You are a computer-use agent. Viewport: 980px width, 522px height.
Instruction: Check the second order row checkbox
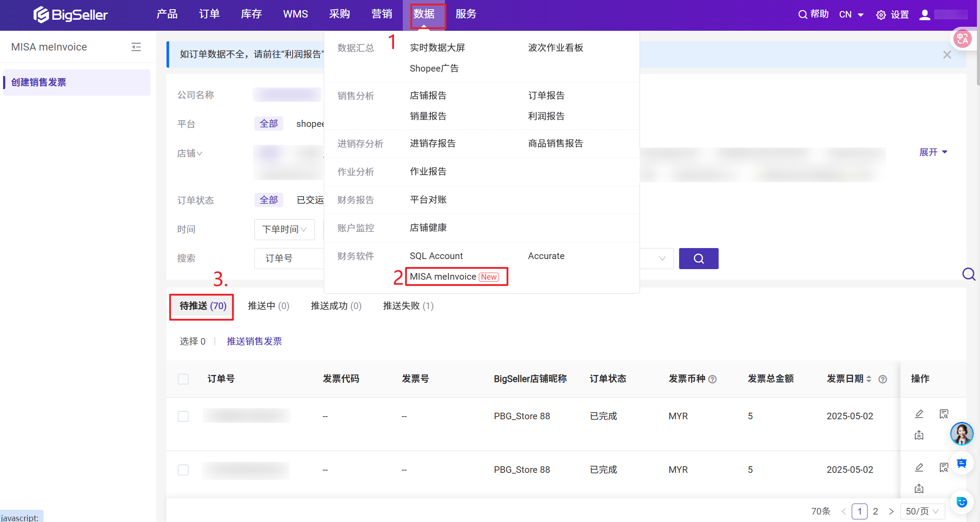[x=183, y=470]
